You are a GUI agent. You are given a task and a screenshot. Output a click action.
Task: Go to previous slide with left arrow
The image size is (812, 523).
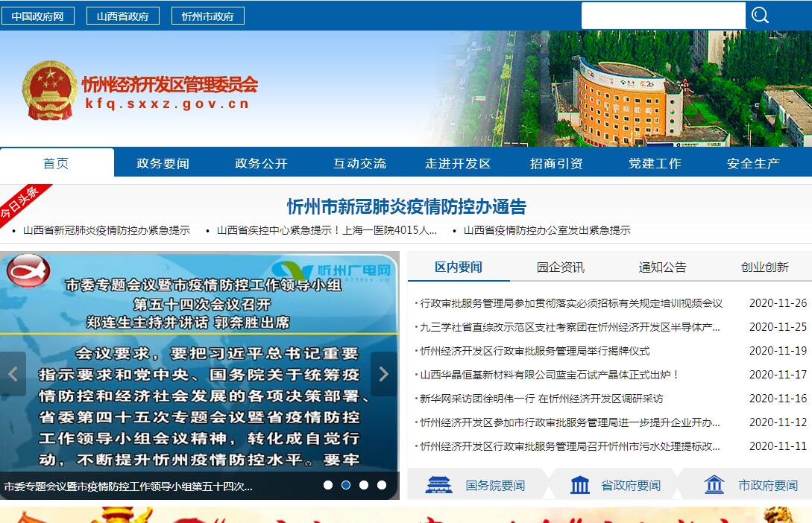click(13, 374)
